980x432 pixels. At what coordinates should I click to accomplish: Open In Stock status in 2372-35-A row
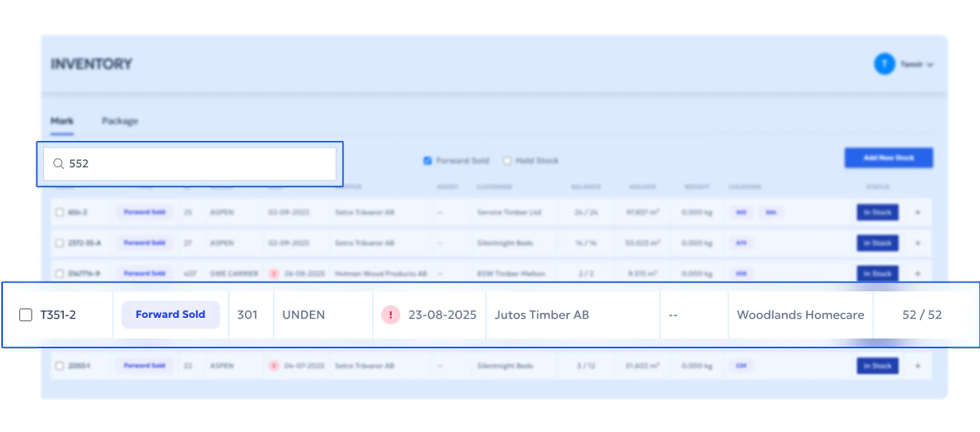point(877,243)
